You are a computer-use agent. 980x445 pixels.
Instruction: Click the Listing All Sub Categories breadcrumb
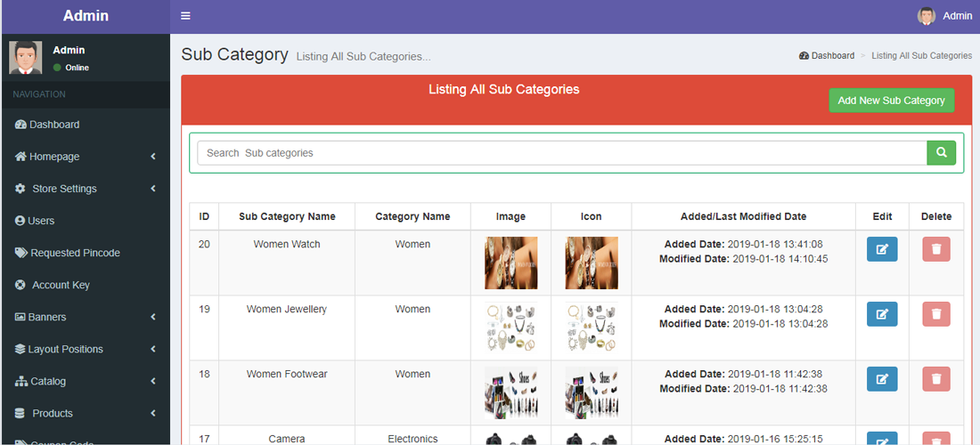[x=921, y=55]
